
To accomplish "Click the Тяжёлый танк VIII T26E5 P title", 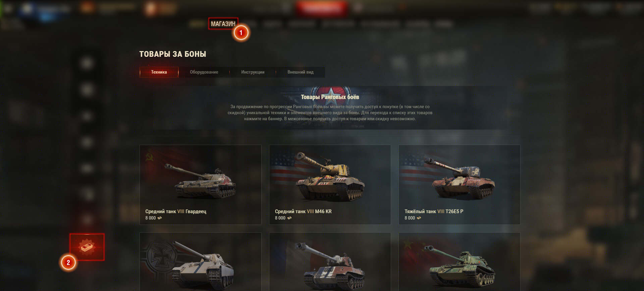I will point(434,211).
